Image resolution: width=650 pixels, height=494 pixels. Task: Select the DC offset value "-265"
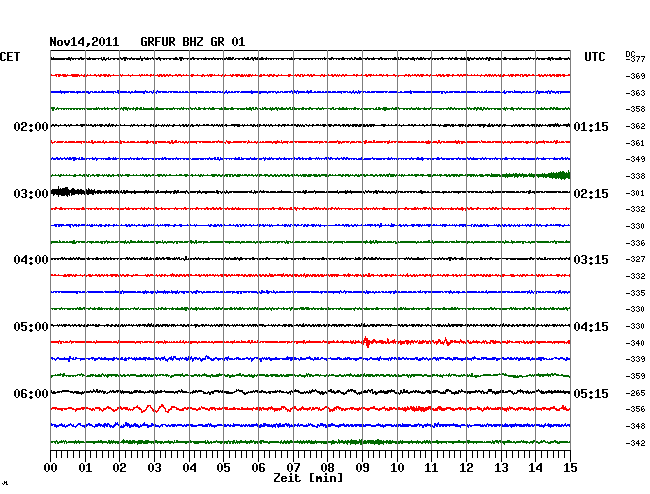pyautogui.click(x=635, y=393)
